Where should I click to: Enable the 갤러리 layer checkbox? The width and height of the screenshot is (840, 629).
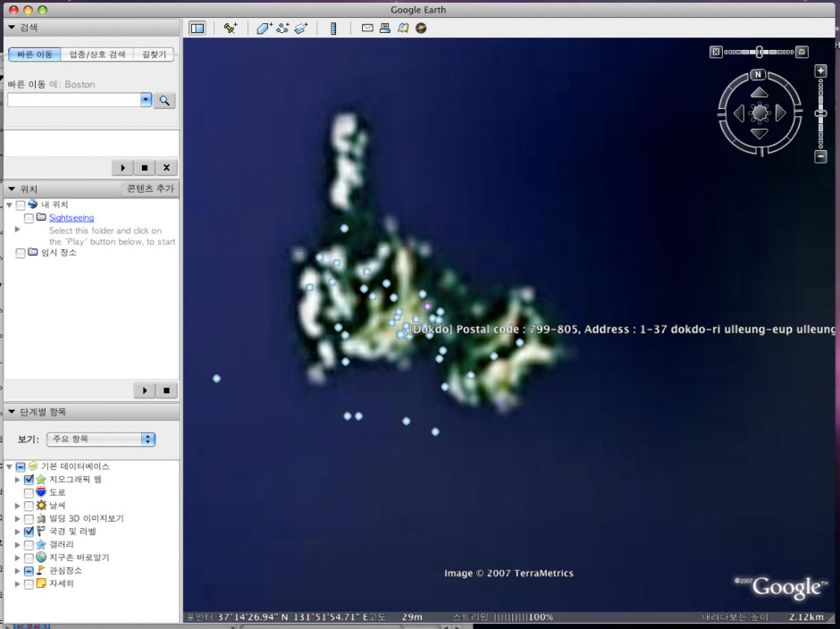[29, 544]
